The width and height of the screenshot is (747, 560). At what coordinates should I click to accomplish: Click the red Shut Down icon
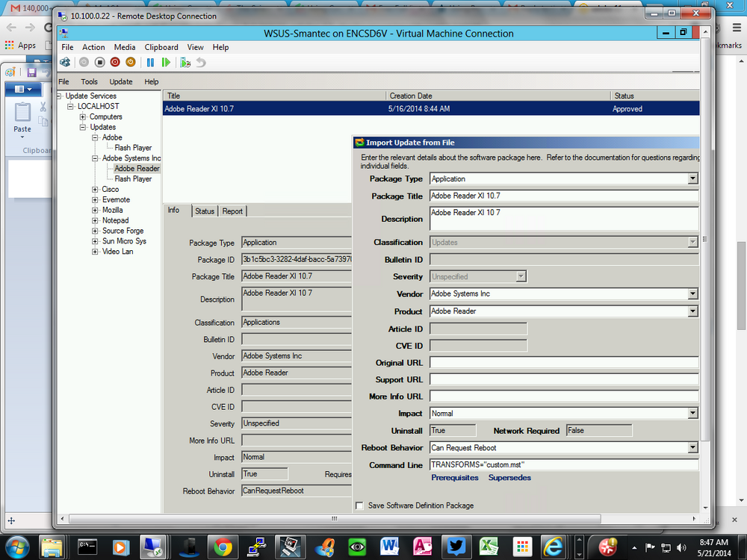(x=115, y=63)
